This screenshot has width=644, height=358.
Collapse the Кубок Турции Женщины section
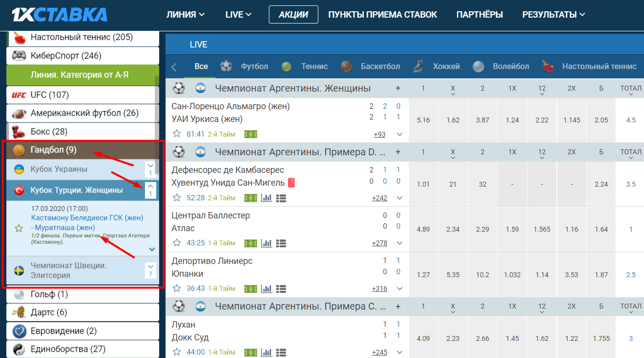150,191
